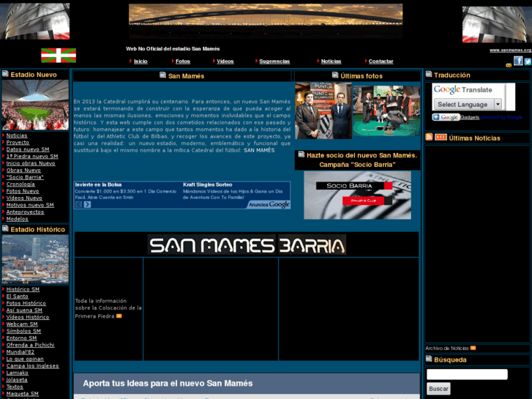Click the Socio Barria campaign image
532x399 pixels.
(358, 195)
